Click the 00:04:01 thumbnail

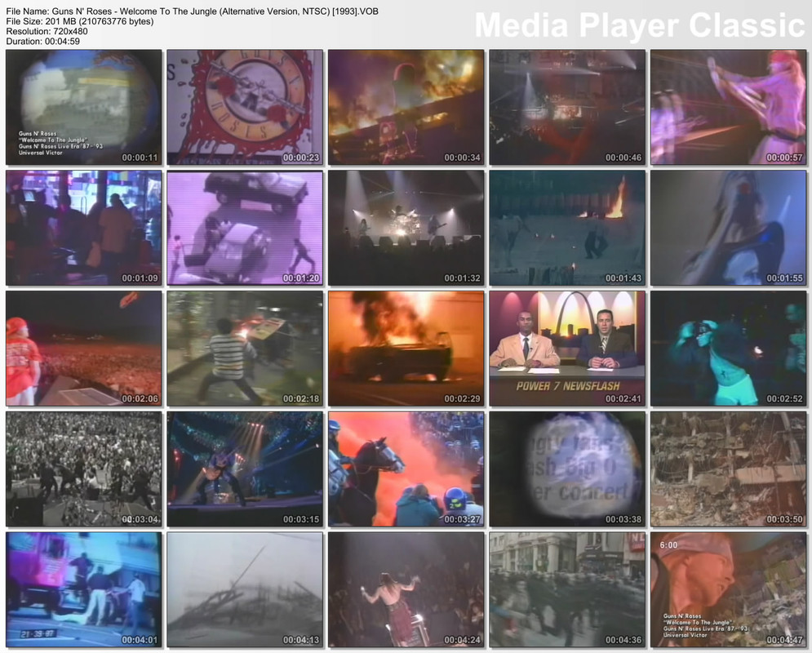coord(83,590)
